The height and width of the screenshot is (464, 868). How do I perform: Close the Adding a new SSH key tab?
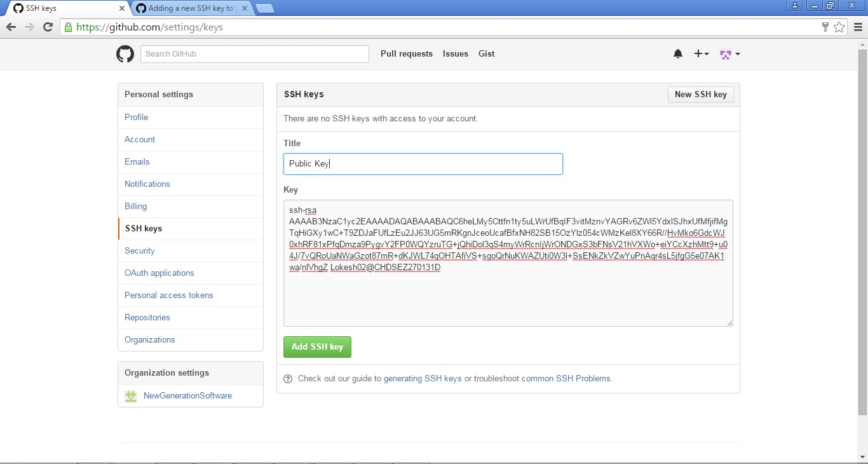(x=245, y=8)
